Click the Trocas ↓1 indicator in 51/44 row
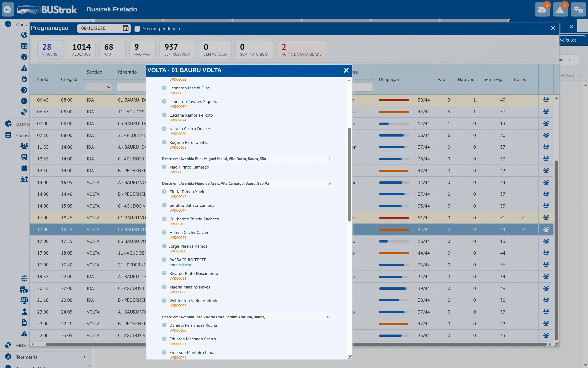This screenshot has width=588, height=368. click(524, 218)
